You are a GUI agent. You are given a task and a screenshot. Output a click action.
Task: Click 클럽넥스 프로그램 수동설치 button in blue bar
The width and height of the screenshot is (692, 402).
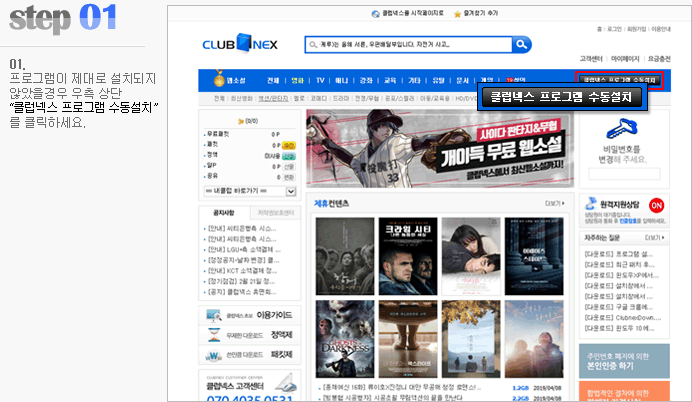click(x=619, y=80)
